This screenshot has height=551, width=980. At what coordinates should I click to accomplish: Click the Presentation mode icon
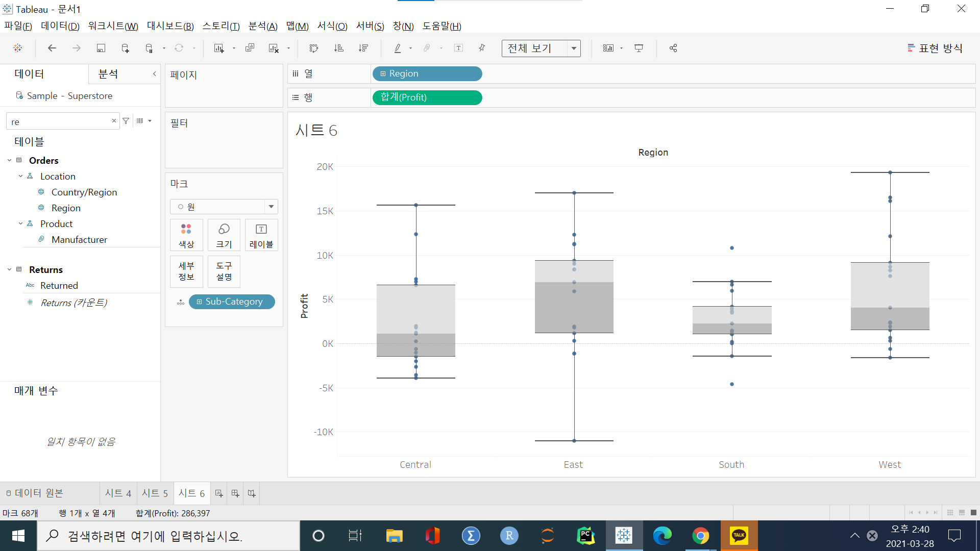pyautogui.click(x=639, y=48)
